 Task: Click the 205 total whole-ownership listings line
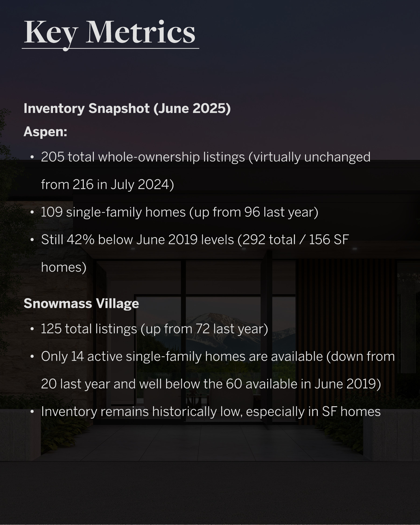coord(206,157)
